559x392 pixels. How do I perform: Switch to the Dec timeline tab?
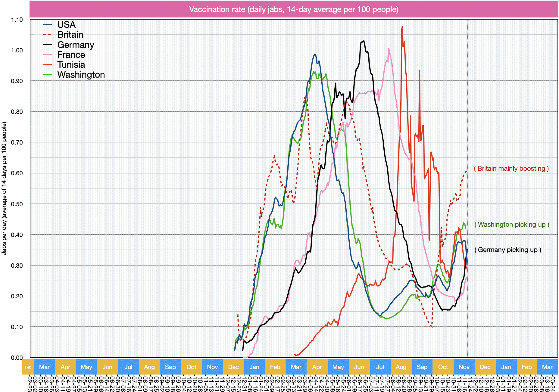click(x=234, y=367)
